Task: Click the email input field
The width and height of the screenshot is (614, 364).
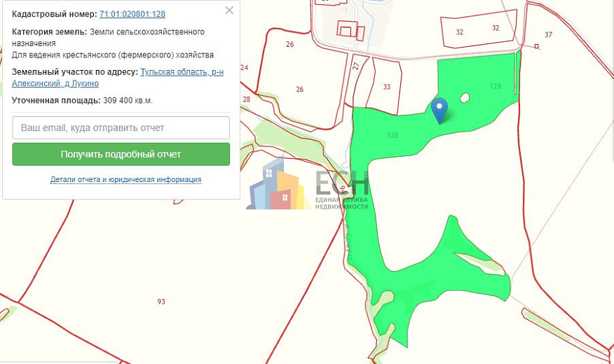Action: click(x=121, y=128)
